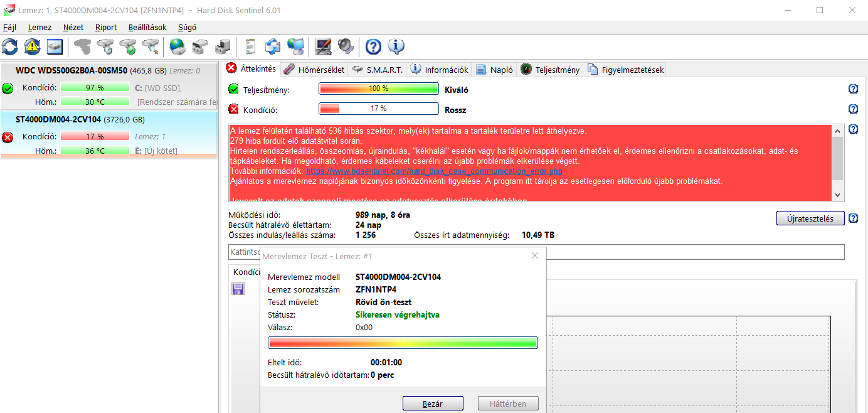Click the blue disk panel toolbar icon
868x413 pixels.
[x=55, y=46]
